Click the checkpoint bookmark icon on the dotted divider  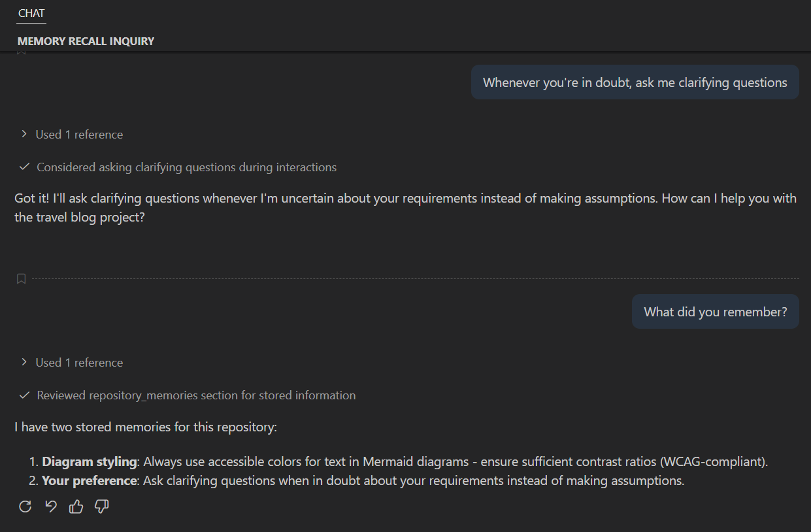(20, 278)
